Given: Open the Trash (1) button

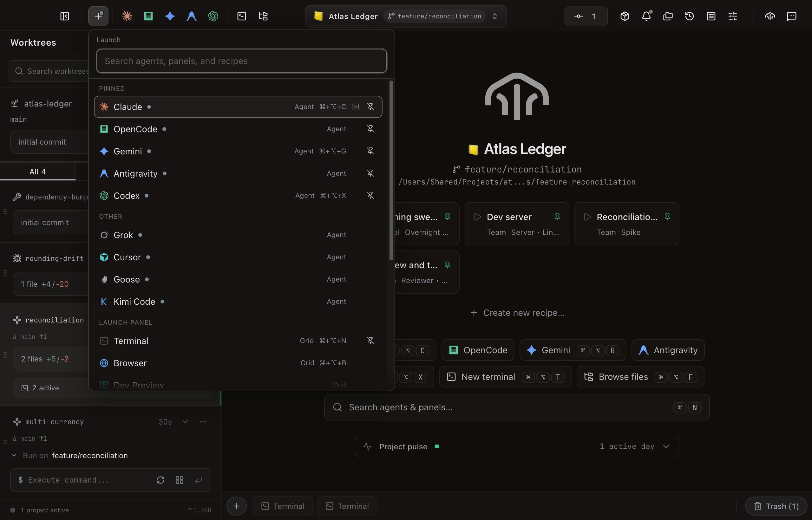Looking at the screenshot, I should pos(776,506).
